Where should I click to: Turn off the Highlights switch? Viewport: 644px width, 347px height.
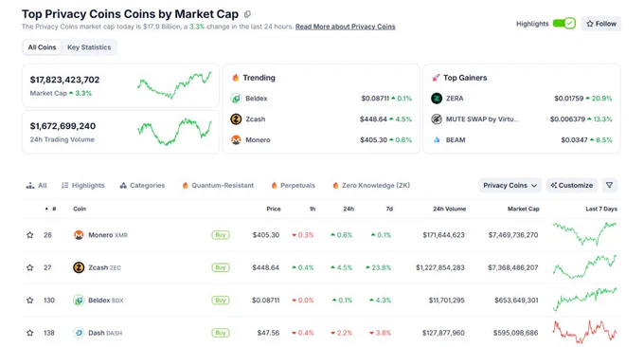(x=563, y=24)
